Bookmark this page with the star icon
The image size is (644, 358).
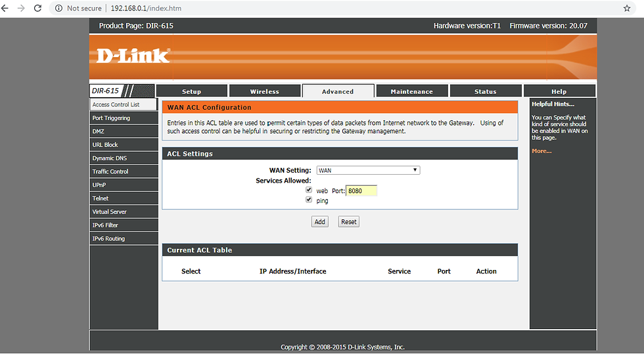[x=627, y=8]
